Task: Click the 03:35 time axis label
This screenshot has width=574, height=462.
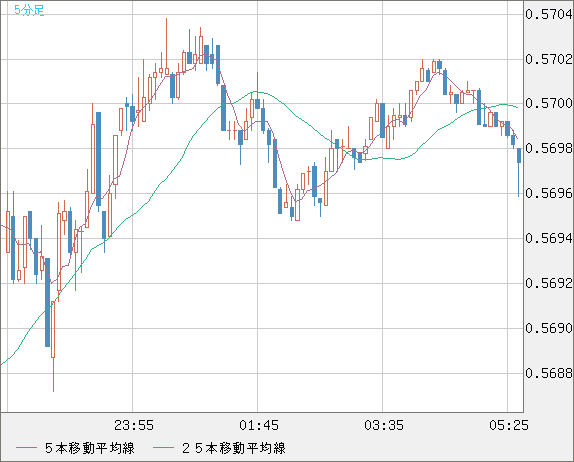Action: 384,425
